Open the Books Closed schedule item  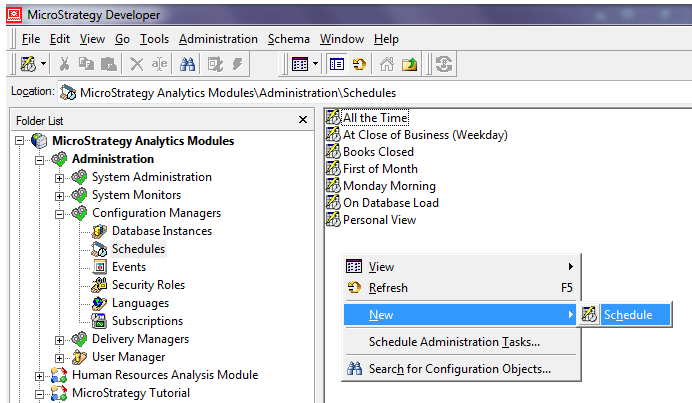(x=378, y=152)
